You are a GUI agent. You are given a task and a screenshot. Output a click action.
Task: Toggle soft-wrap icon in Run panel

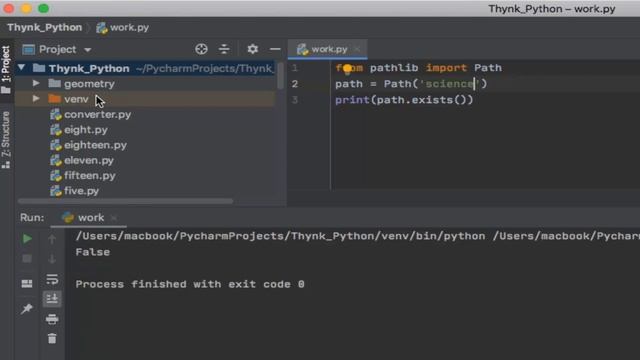(x=52, y=279)
